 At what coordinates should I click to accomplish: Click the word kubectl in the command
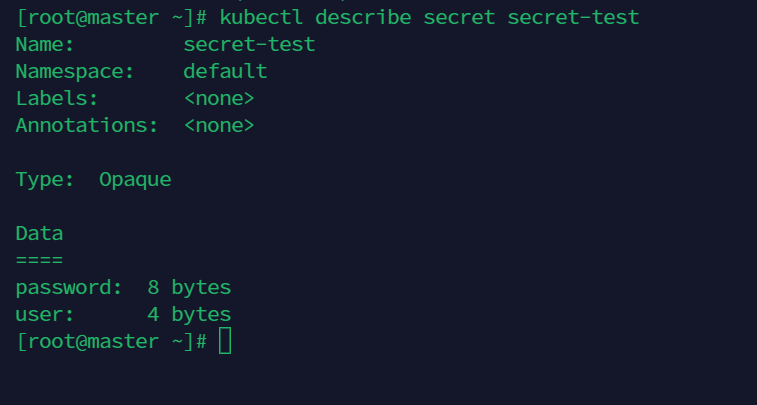tap(261, 18)
